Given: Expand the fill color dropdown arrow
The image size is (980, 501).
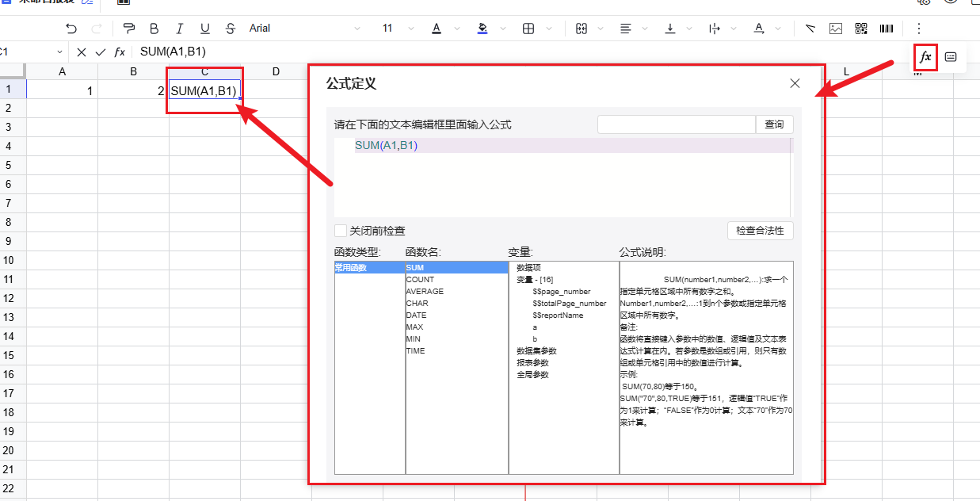Looking at the screenshot, I should pos(503,29).
